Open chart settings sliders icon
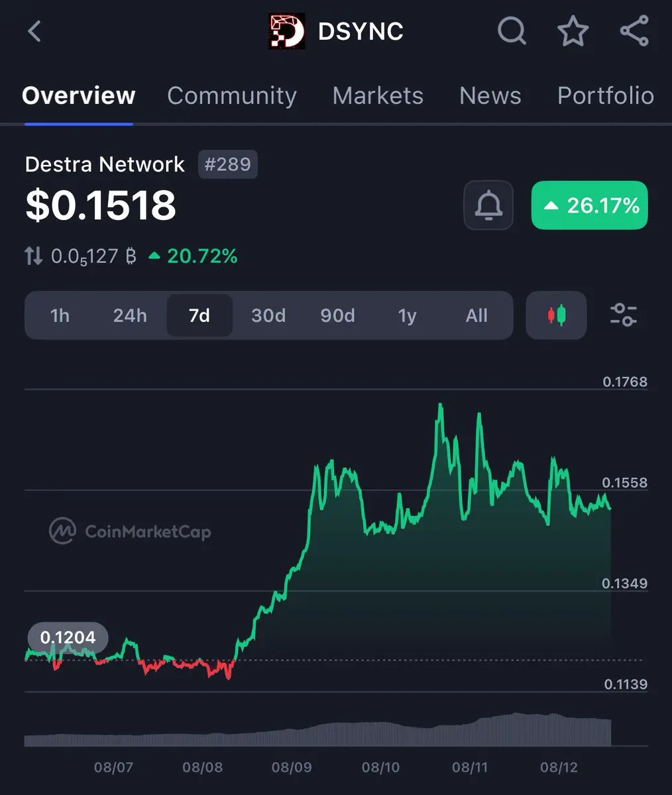672x795 pixels. click(x=623, y=315)
